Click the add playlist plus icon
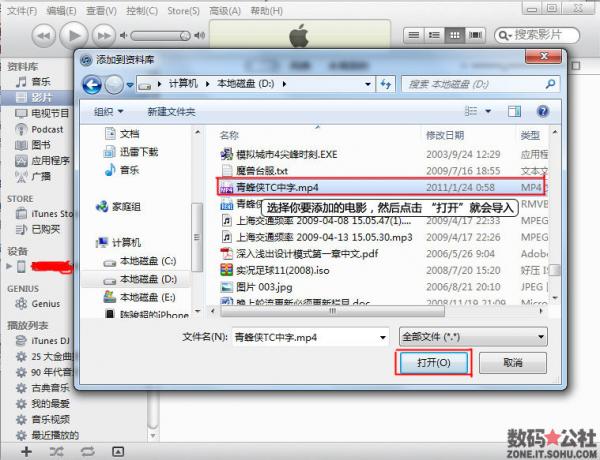This screenshot has height=460, width=600. click(26, 452)
